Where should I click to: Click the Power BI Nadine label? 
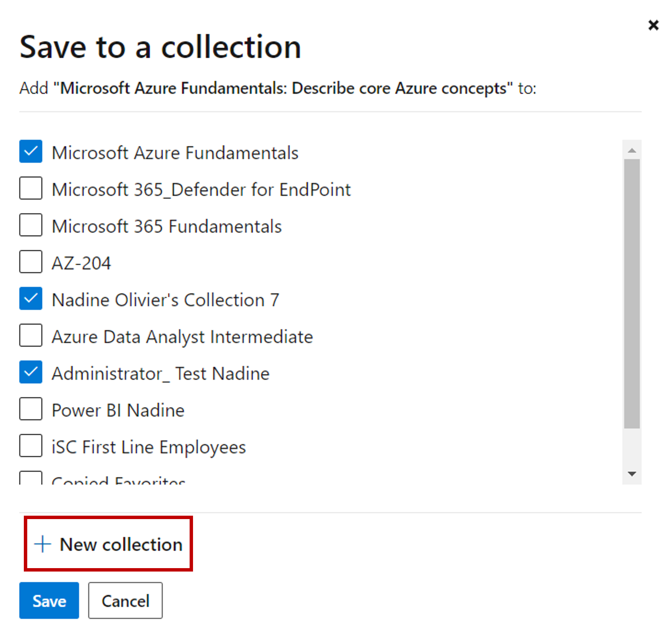coord(118,410)
